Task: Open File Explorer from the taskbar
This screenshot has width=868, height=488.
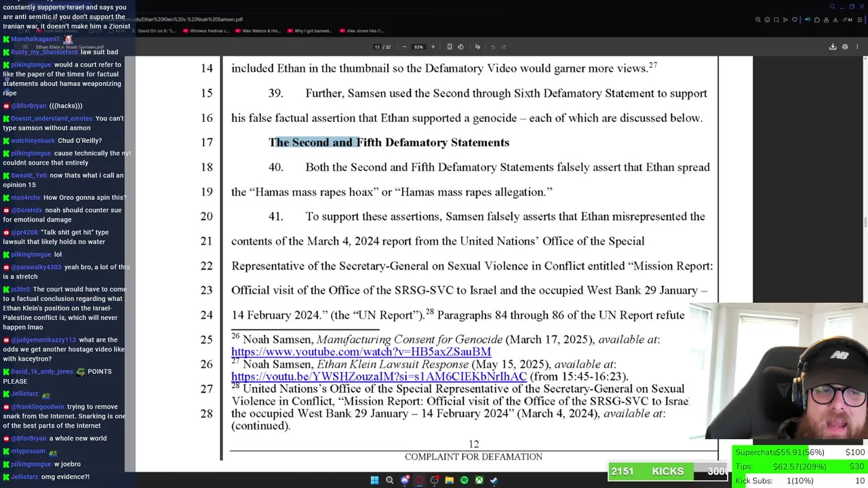Action: pyautogui.click(x=449, y=480)
